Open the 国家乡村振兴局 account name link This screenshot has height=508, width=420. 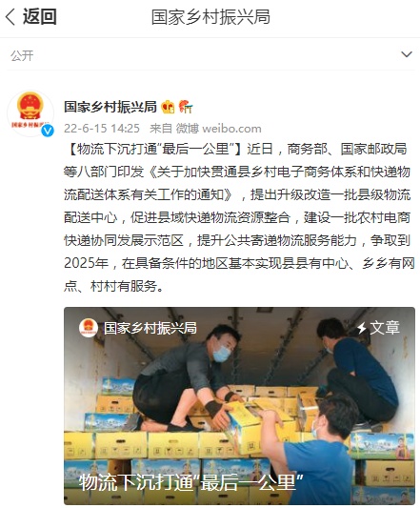pos(110,107)
